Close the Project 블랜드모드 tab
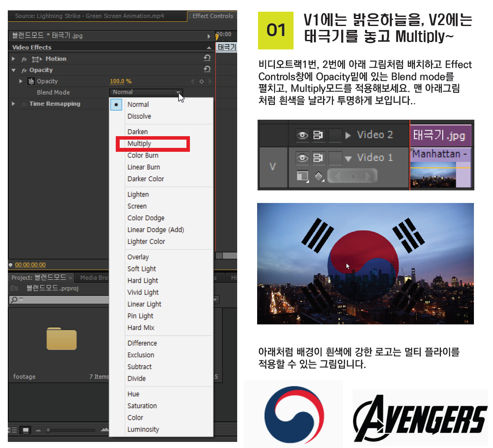The width and height of the screenshot is (493, 448). (70, 278)
